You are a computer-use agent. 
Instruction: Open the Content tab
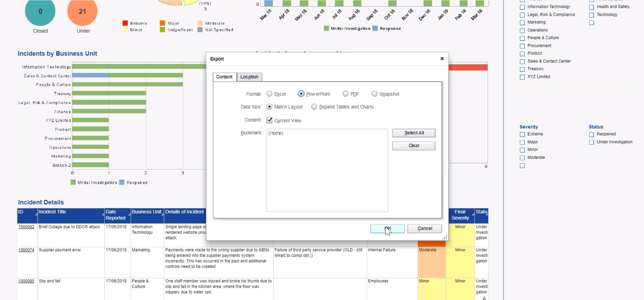[224, 77]
